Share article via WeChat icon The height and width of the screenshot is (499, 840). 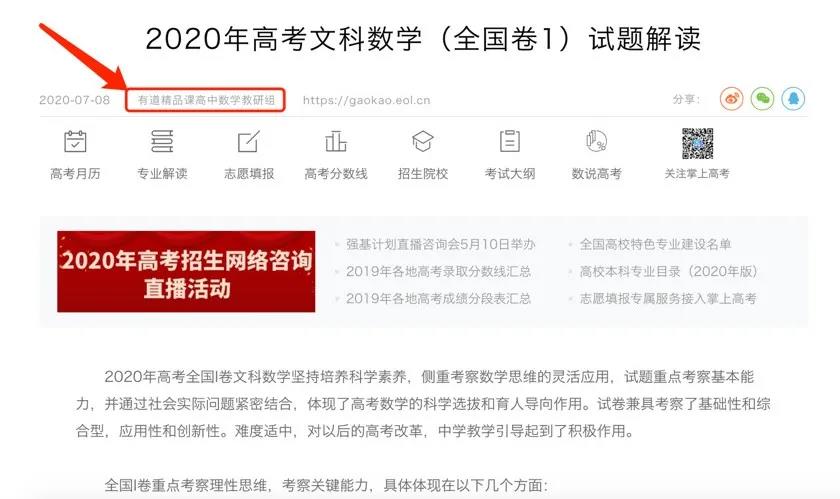(x=762, y=99)
